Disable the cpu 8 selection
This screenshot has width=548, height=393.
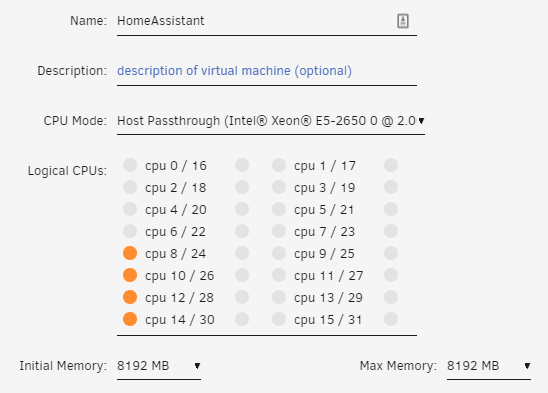pos(130,253)
